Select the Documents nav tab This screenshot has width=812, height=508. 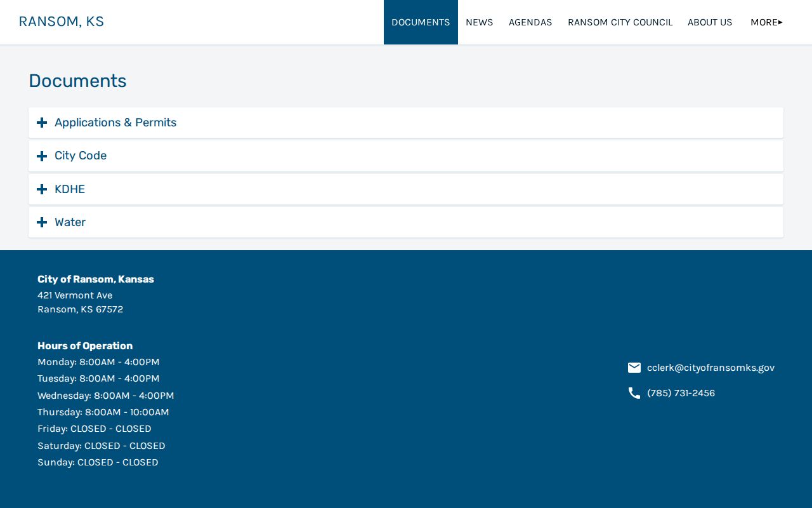tap(421, 22)
